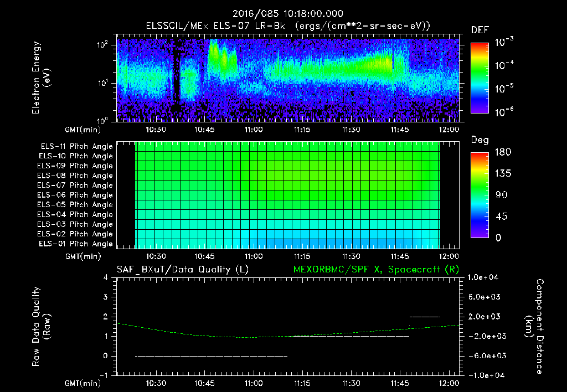Click the 'SAF_BXuT/Data Quality (L)' title
Screen dimensions: 567x392
click(183, 270)
